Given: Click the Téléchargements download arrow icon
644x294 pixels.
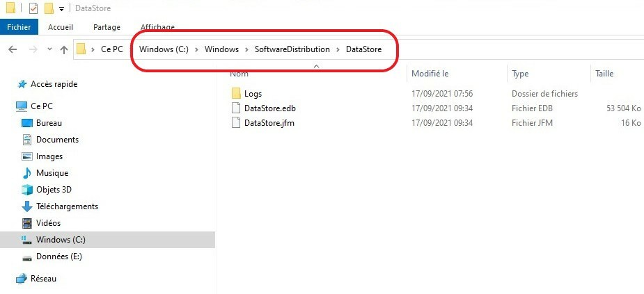Looking at the screenshot, I should point(26,206).
